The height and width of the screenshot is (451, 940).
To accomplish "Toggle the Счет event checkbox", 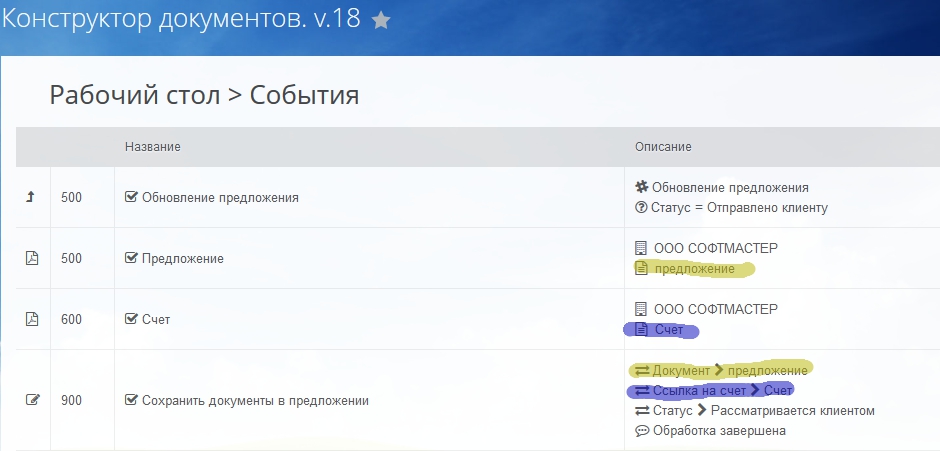I will (131, 320).
